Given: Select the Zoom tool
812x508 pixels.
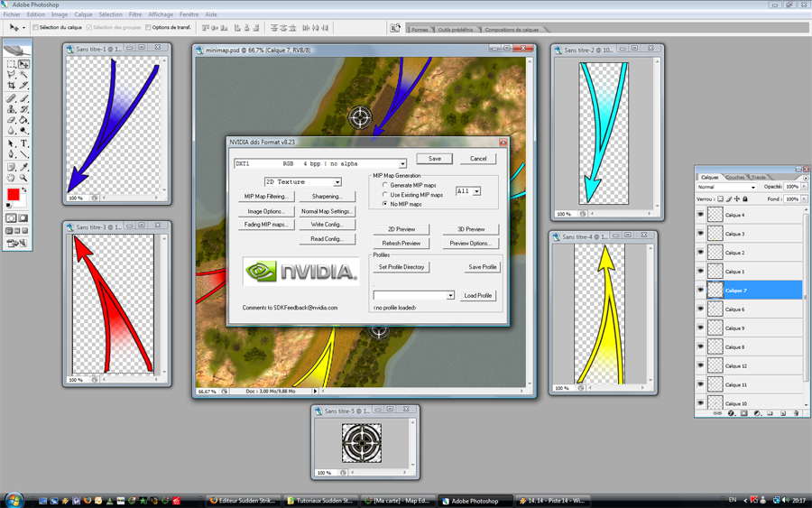Looking at the screenshot, I should coord(23,178).
